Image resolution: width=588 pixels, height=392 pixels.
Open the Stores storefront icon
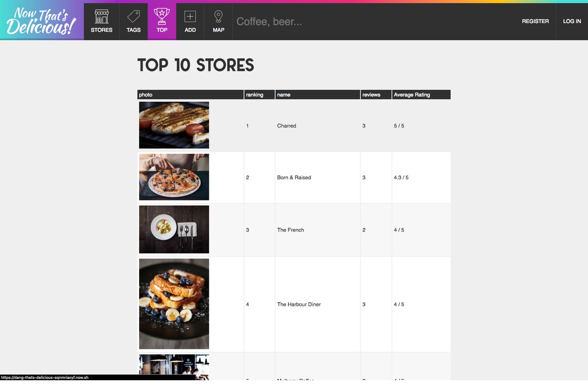coord(101,17)
